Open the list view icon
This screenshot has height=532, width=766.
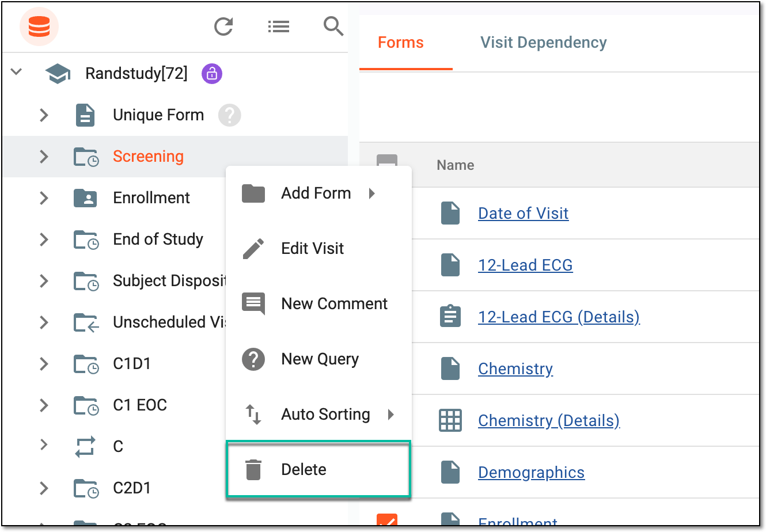point(279,26)
